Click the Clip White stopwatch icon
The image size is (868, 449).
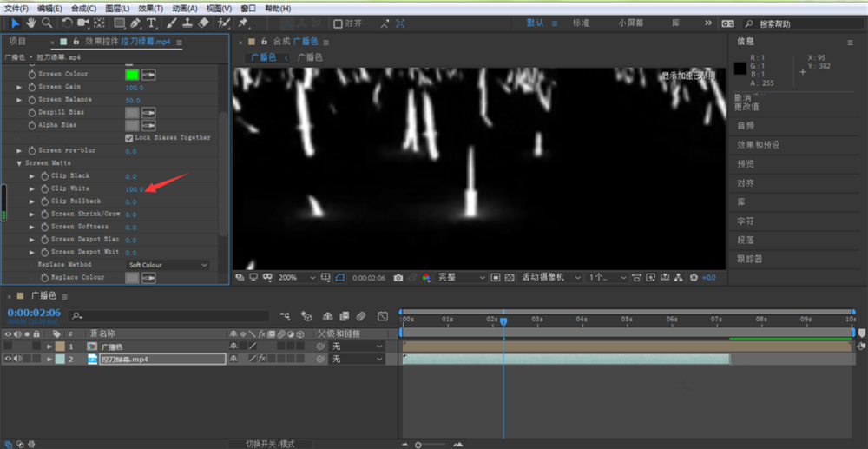(43, 188)
